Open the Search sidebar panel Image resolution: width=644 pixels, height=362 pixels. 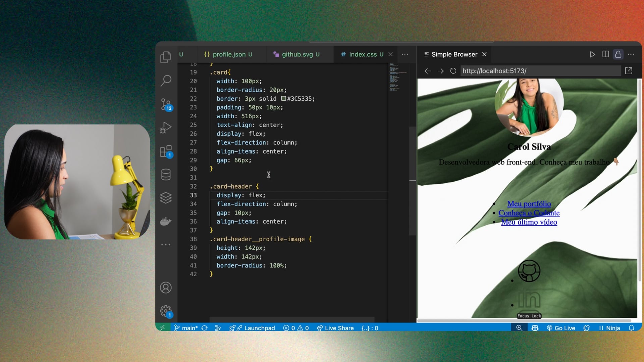166,80
